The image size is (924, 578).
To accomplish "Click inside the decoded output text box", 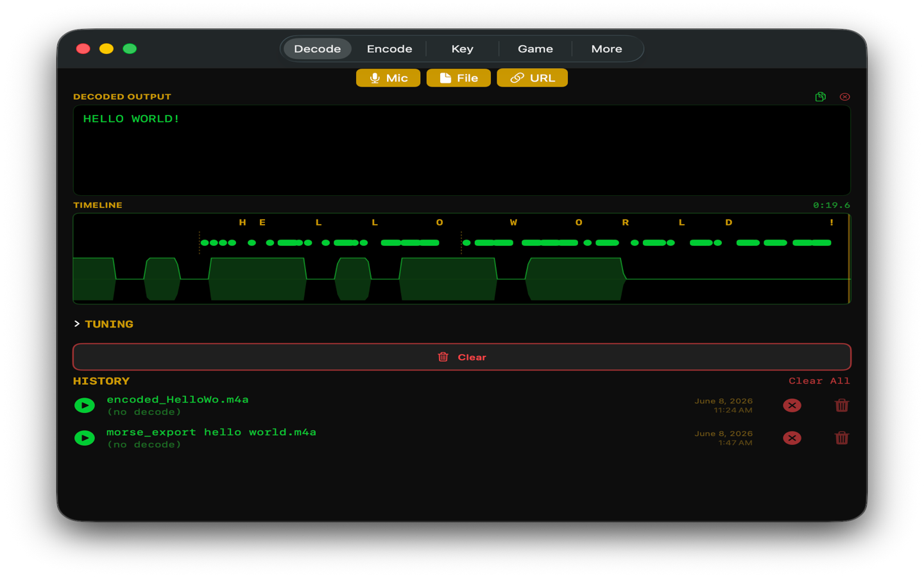I will pos(462,150).
